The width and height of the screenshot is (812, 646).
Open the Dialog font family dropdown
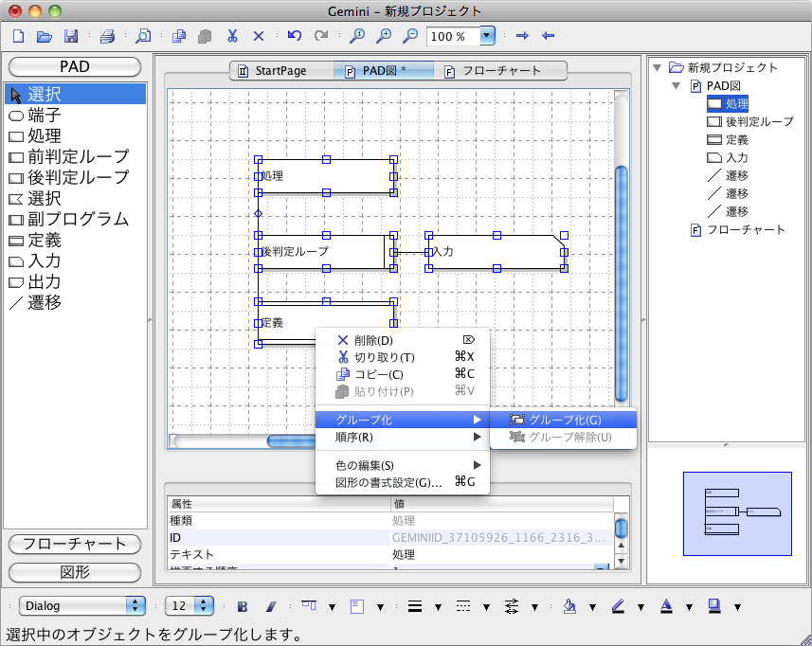pyautogui.click(x=82, y=605)
